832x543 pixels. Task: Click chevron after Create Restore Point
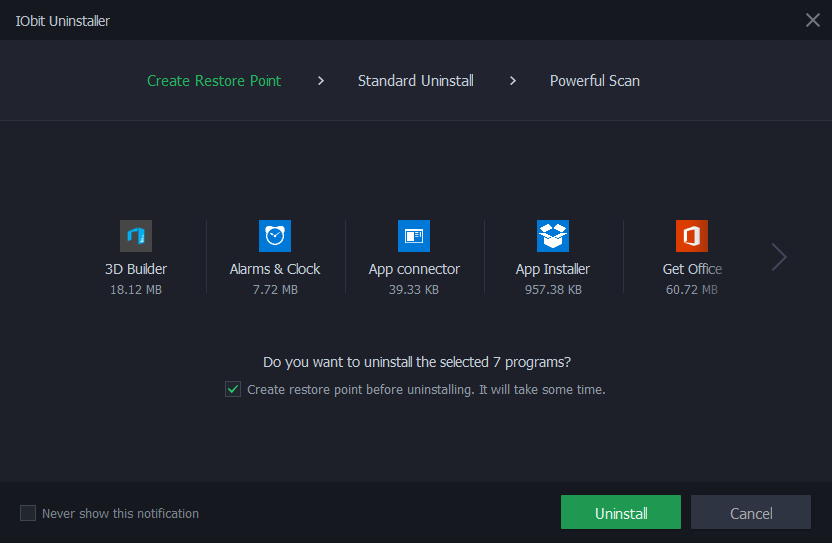click(x=320, y=81)
